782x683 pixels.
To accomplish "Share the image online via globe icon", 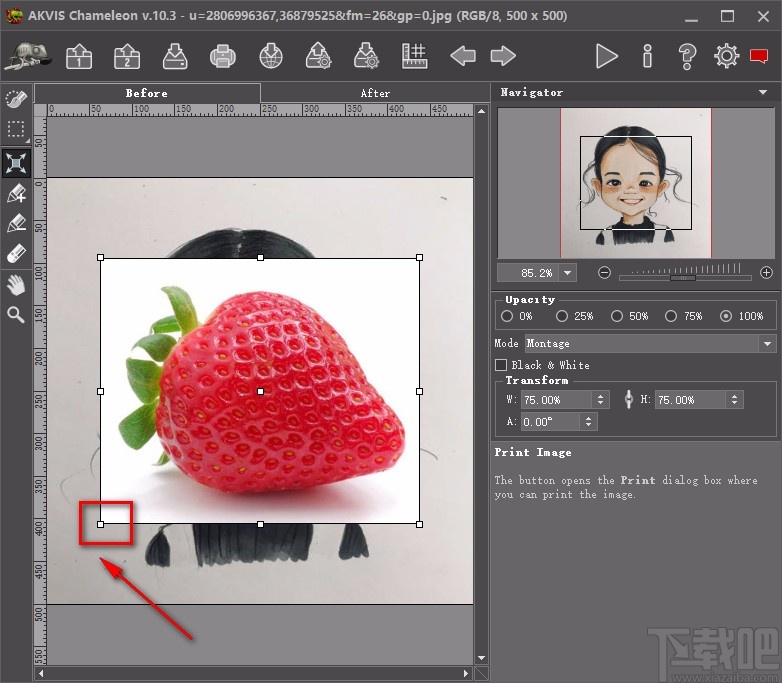I will pos(271,56).
